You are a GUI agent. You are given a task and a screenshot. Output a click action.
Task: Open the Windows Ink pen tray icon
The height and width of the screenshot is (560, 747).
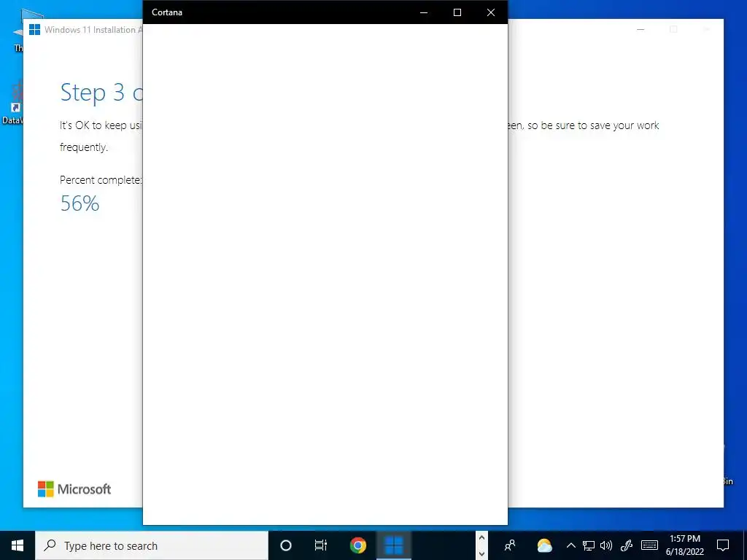click(627, 545)
